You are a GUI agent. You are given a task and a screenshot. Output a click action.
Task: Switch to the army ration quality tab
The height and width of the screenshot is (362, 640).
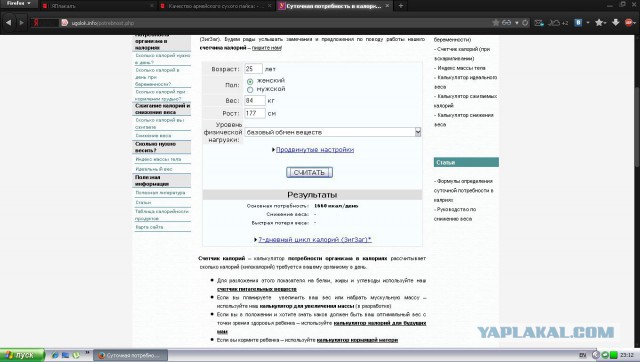click(216, 6)
